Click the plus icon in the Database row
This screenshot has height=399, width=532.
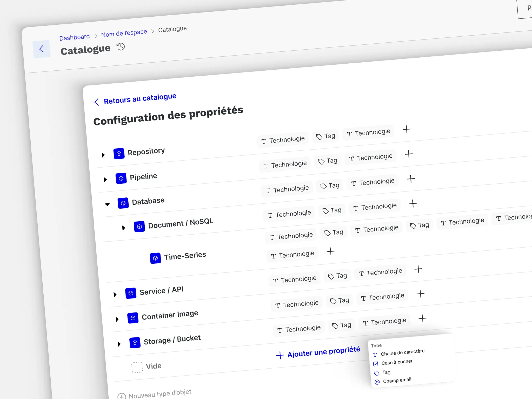pos(411,179)
